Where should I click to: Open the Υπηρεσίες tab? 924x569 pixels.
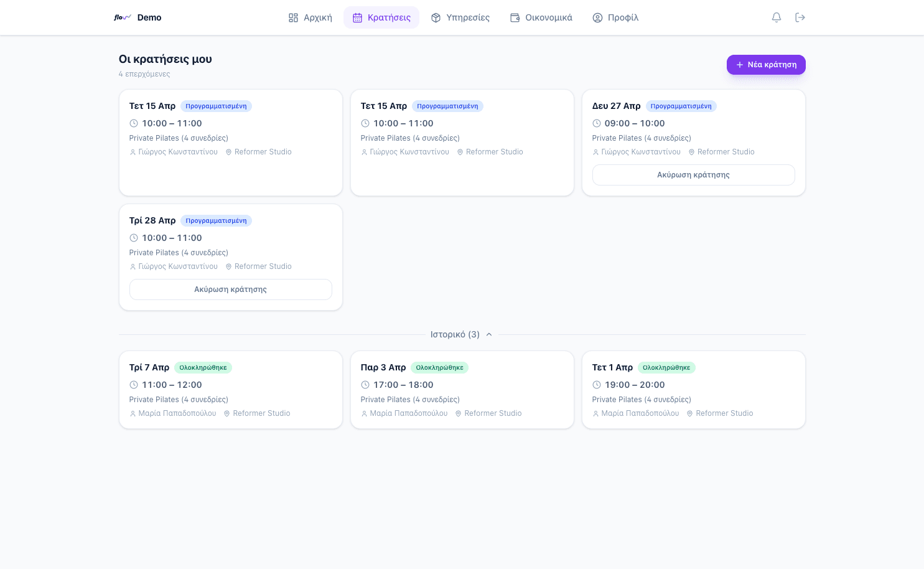click(x=460, y=17)
